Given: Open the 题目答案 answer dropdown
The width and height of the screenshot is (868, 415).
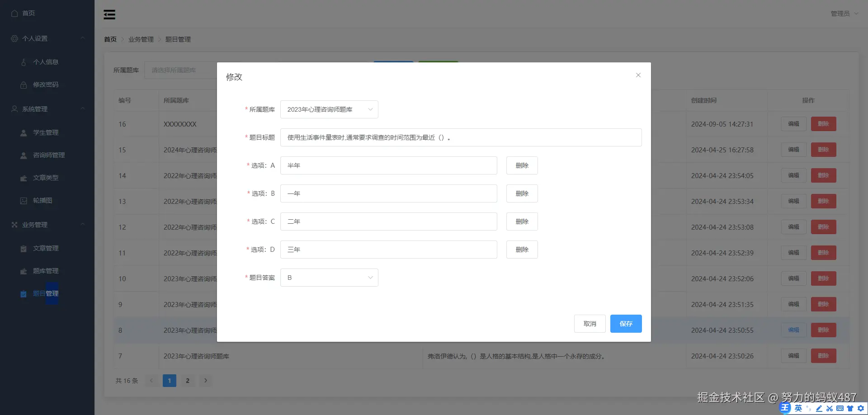Looking at the screenshot, I should pos(329,277).
